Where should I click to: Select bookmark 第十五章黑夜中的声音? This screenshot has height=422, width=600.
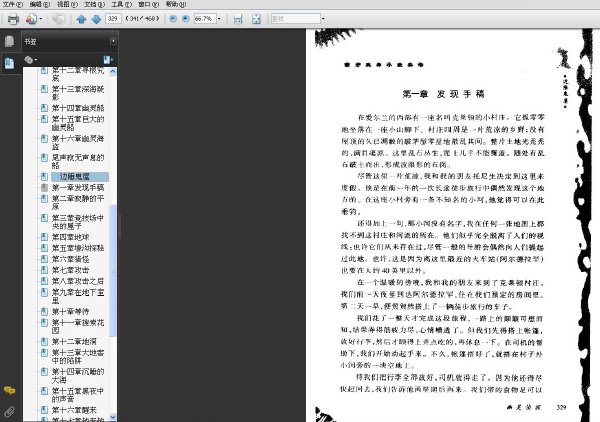click(x=78, y=395)
